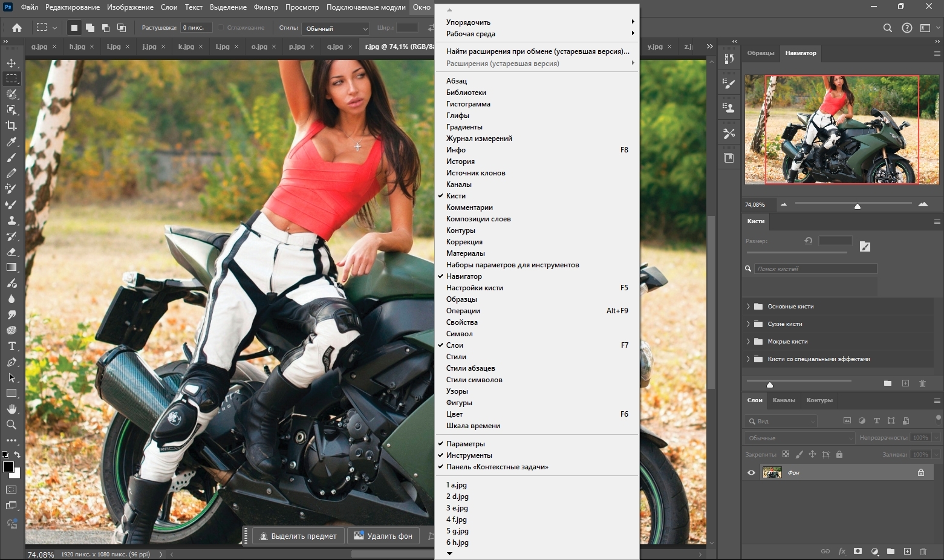Choose История in the Окно menu

(537, 161)
